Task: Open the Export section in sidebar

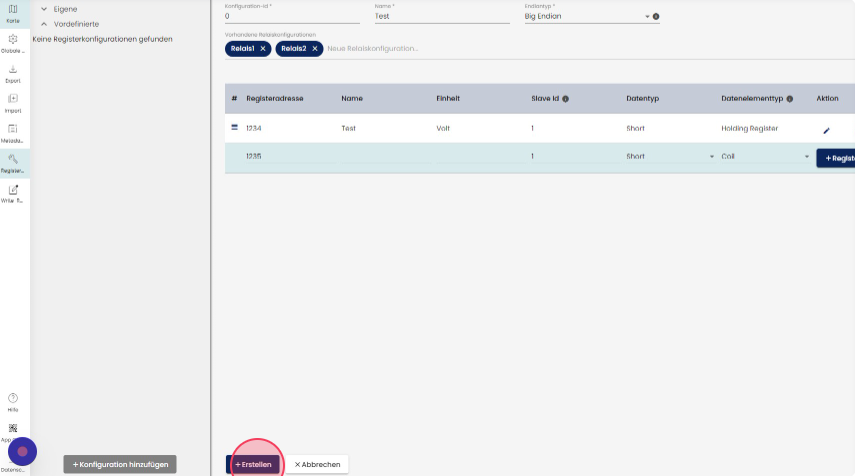Action: tap(13, 73)
